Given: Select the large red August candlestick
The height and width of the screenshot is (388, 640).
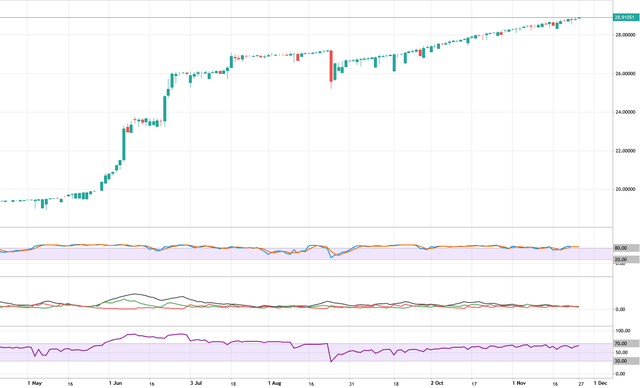Looking at the screenshot, I should point(331,66).
